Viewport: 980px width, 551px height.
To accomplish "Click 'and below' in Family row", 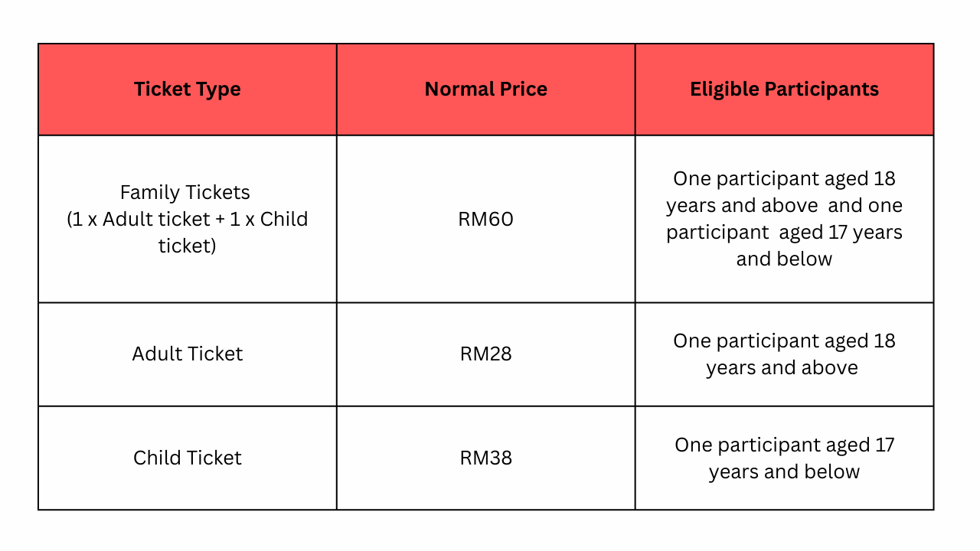I will (785, 259).
